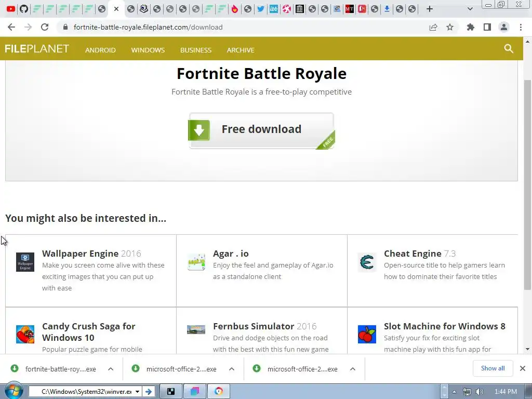The height and width of the screenshot is (399, 532).
Task: Go to FilePlanet home logo
Action: click(37, 49)
